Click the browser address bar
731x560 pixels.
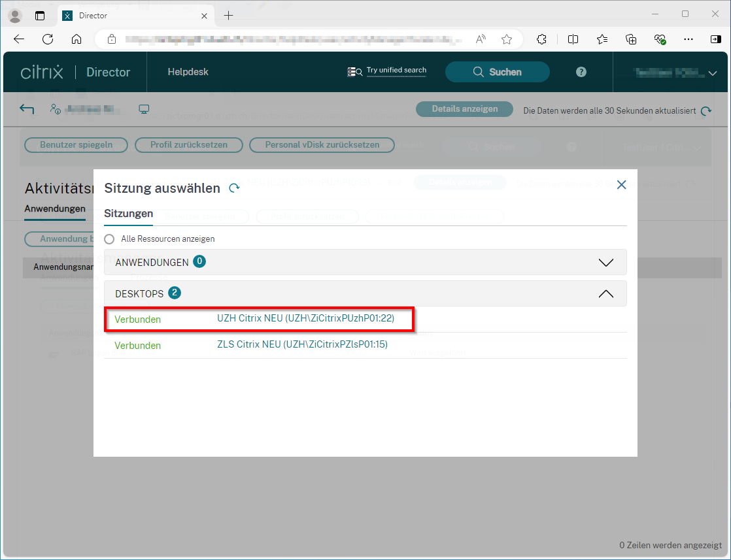pyautogui.click(x=294, y=39)
